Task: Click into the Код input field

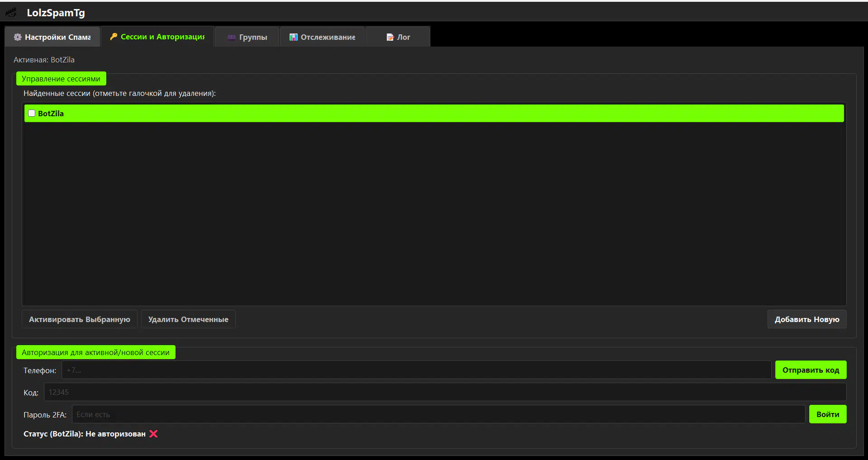Action: tap(445, 392)
